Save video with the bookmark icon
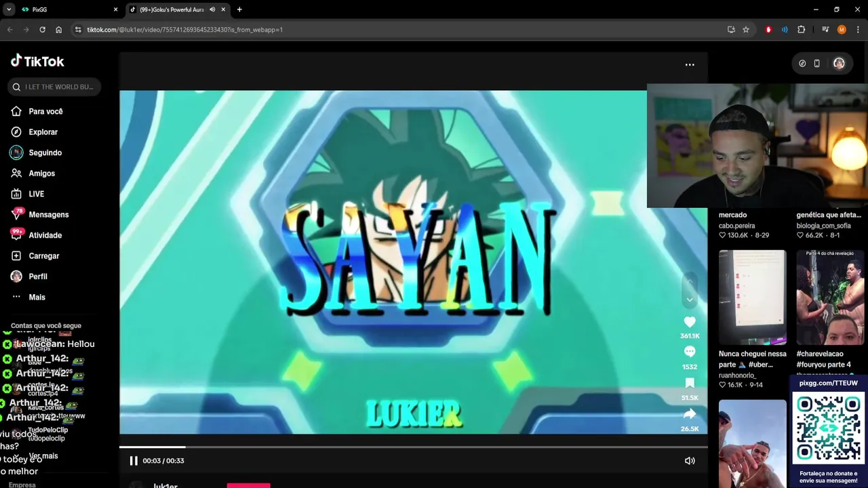 [x=690, y=383]
